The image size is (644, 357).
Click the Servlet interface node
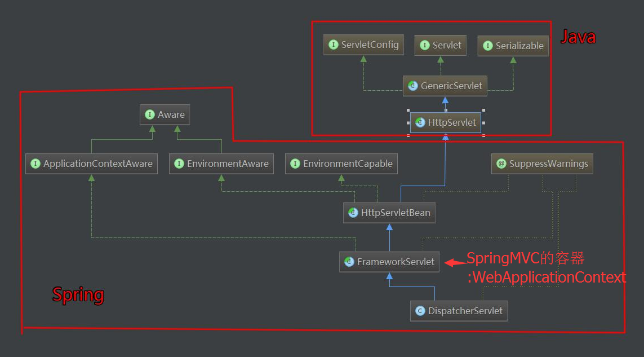pyautogui.click(x=440, y=45)
